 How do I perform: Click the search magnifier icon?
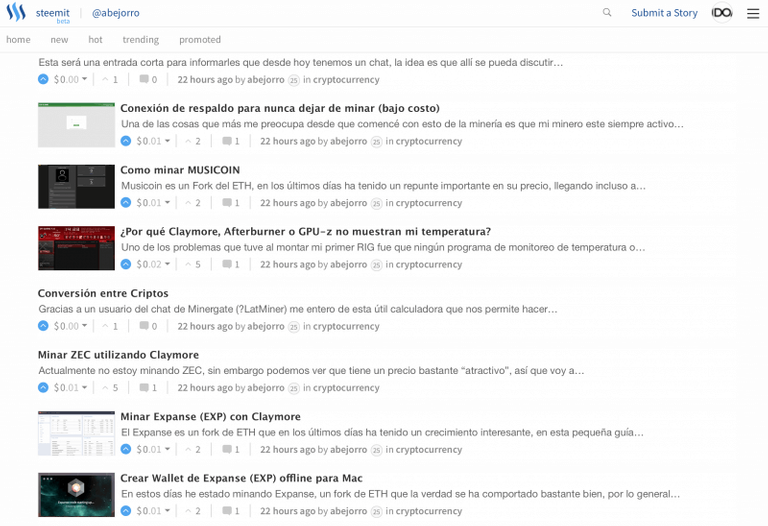[x=607, y=12]
